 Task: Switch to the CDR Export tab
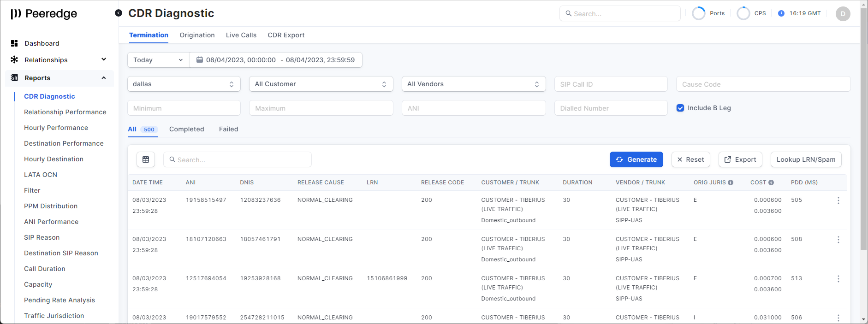[x=286, y=35]
